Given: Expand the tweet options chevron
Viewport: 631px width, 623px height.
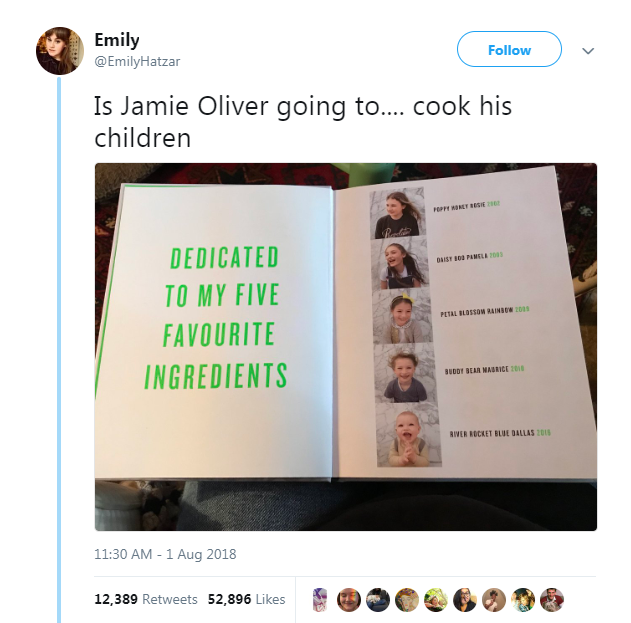Looking at the screenshot, I should [x=588, y=50].
